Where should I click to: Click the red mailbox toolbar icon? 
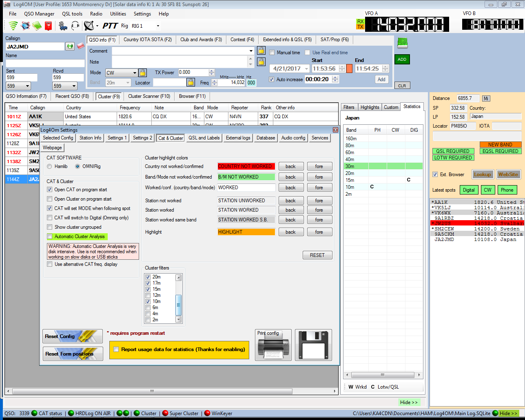pos(49,26)
